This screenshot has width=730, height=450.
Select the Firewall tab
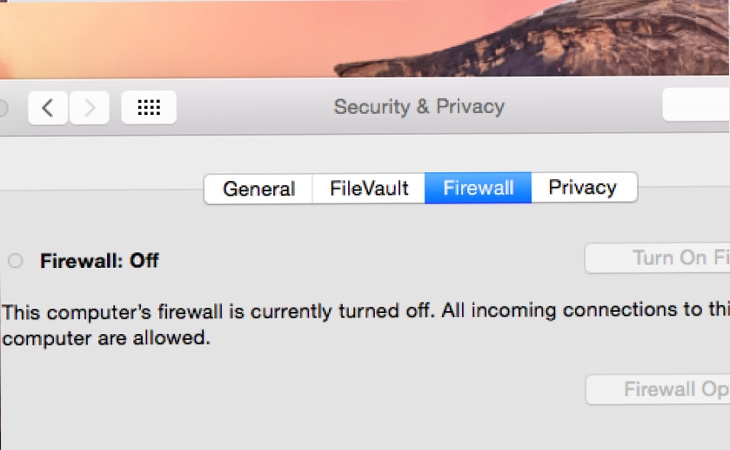pyautogui.click(x=478, y=188)
